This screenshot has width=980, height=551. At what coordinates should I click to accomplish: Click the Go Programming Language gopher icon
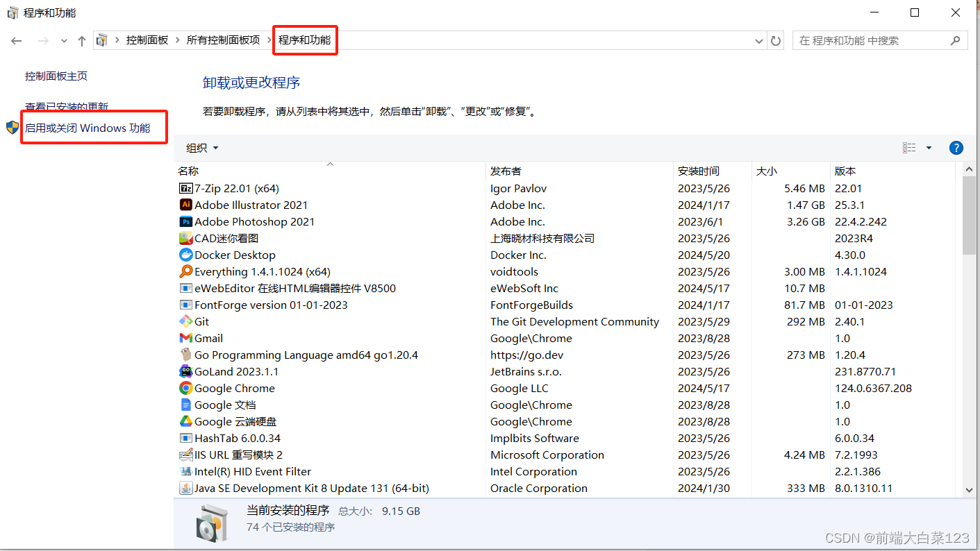[185, 355]
